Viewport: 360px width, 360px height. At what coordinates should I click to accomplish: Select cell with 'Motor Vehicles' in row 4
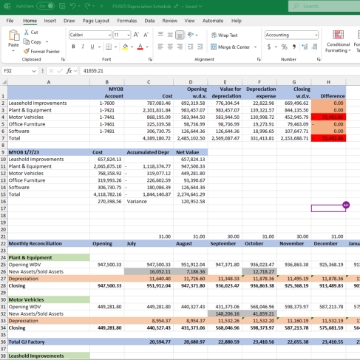click(x=48, y=117)
